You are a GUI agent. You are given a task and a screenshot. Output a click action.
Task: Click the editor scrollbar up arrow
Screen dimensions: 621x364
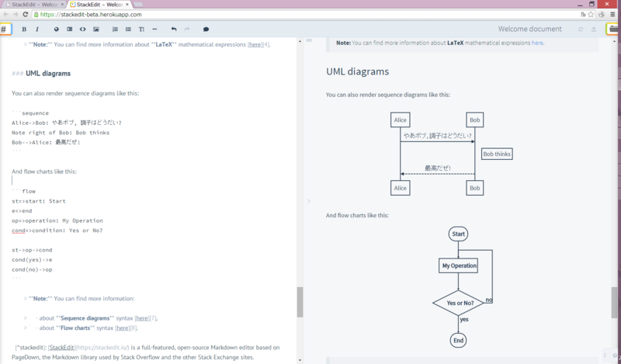(x=300, y=41)
